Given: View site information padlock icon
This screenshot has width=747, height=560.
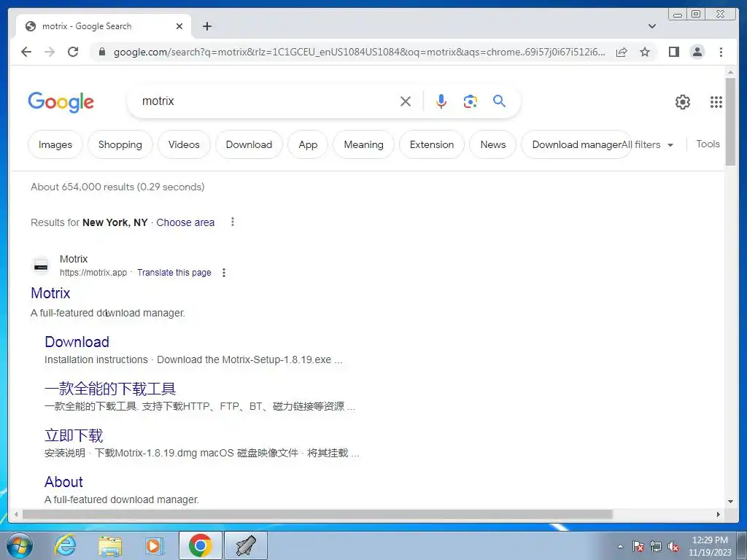Looking at the screenshot, I should 101,52.
